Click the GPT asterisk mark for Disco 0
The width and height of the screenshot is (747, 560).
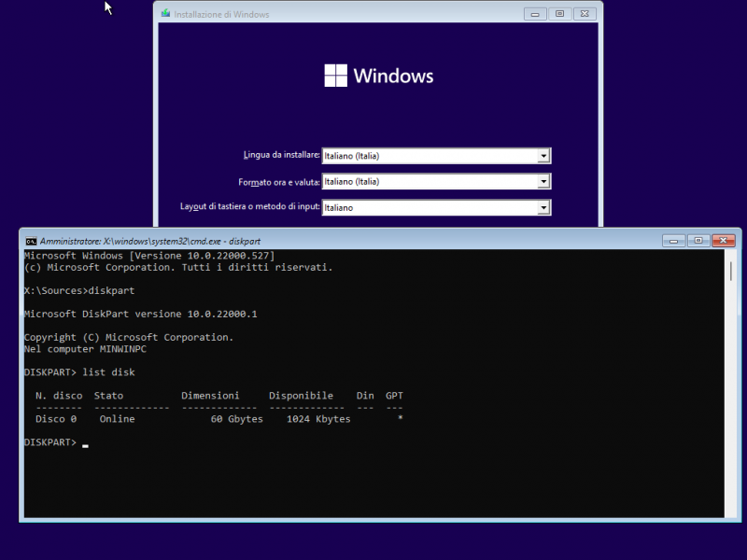pyautogui.click(x=401, y=417)
